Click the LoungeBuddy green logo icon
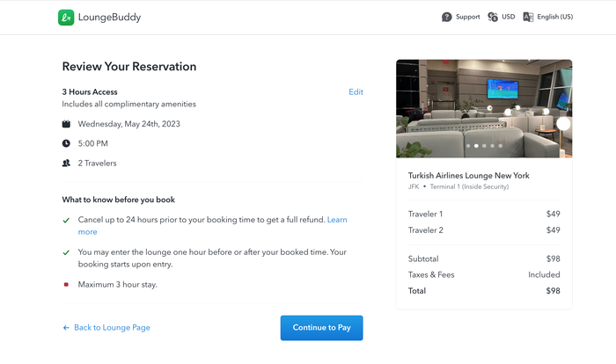Screen dimensions: 616x364 (x=66, y=18)
